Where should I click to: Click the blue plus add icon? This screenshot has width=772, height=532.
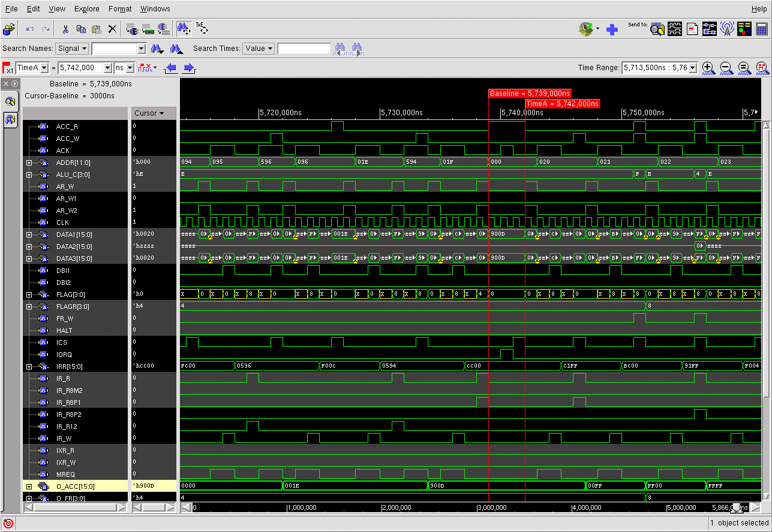click(x=612, y=29)
